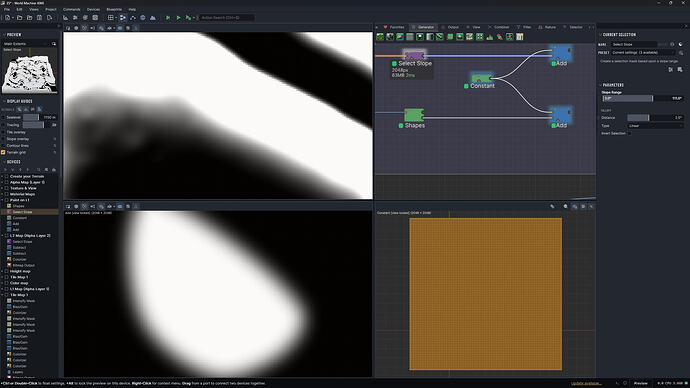Viewport: 690px width, 388px height.
Task: Toggle the green enable square on Constant node
Action: tap(466, 86)
